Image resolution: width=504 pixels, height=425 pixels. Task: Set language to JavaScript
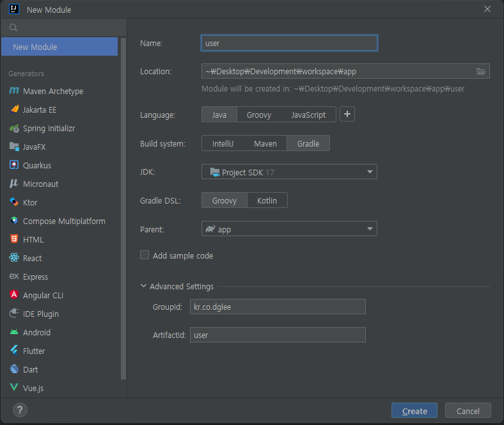308,115
